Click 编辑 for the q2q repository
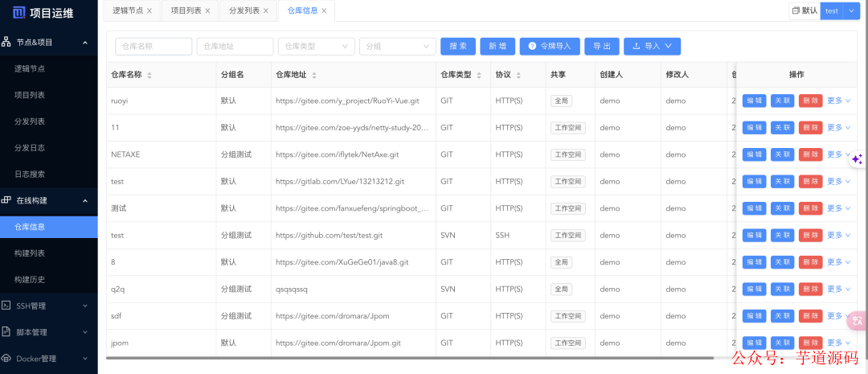Image resolution: width=868 pixels, height=374 pixels. tap(754, 290)
